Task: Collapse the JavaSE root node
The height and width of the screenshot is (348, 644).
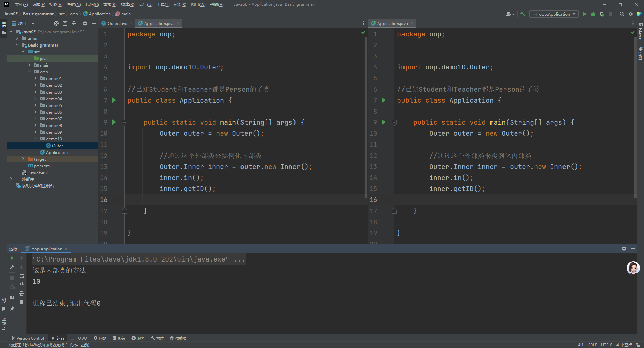Action: pyautogui.click(x=11, y=32)
